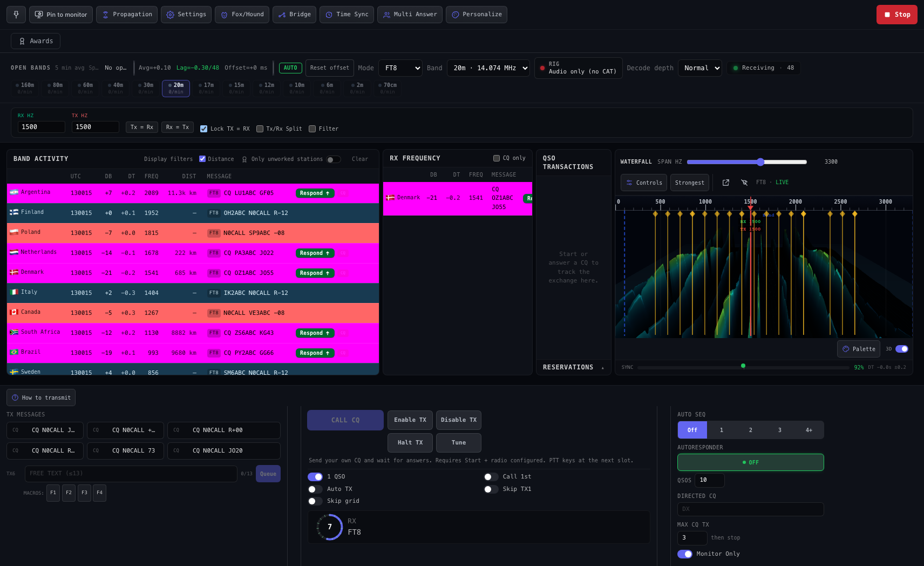Toggle Only unworked stations switch
This screenshot has width=924, height=566.
(334, 159)
